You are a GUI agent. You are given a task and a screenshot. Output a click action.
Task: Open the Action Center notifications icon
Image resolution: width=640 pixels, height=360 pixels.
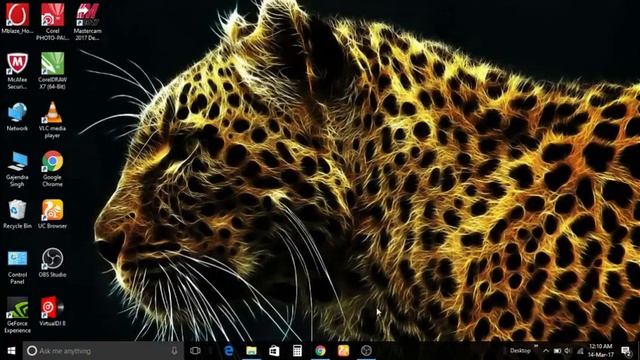click(626, 351)
